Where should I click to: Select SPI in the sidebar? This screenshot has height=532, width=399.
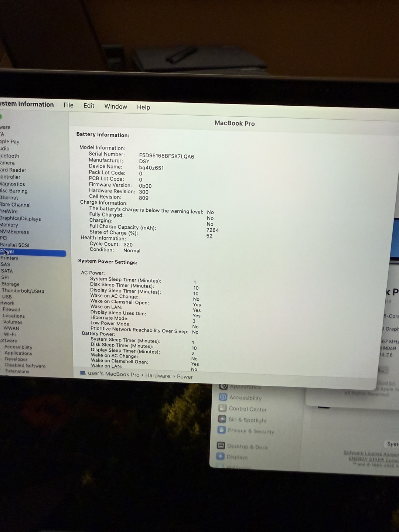click(x=5, y=277)
